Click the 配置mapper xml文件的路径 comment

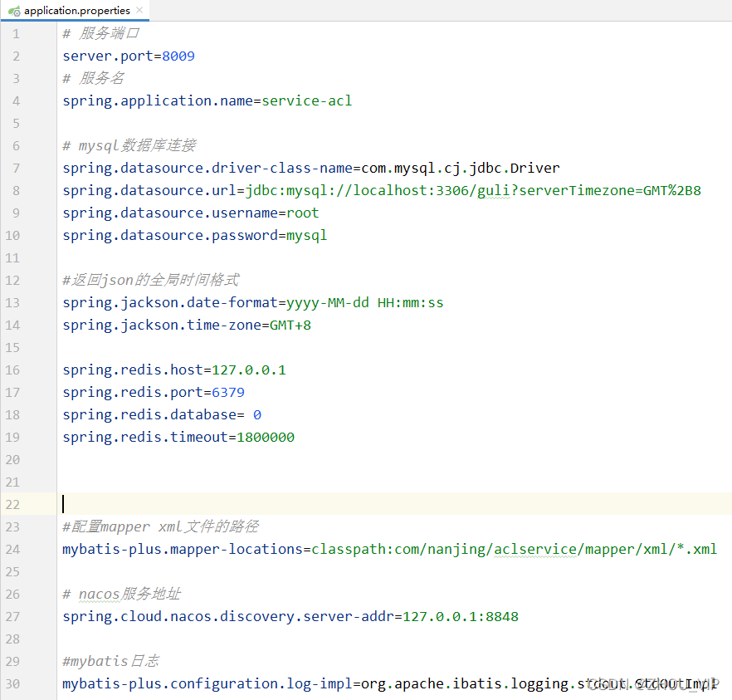[x=160, y=526]
